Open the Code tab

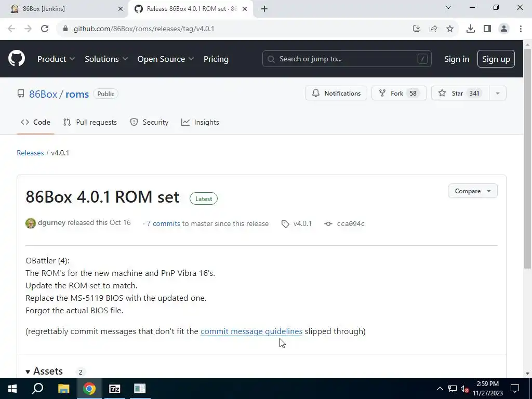coord(36,122)
